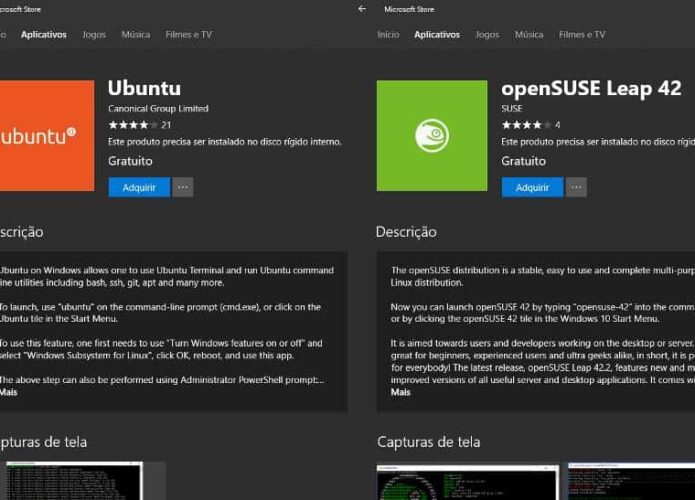The height and width of the screenshot is (500, 695).
Task: Expand Ubuntu description with Mais
Action: [x=8, y=392]
